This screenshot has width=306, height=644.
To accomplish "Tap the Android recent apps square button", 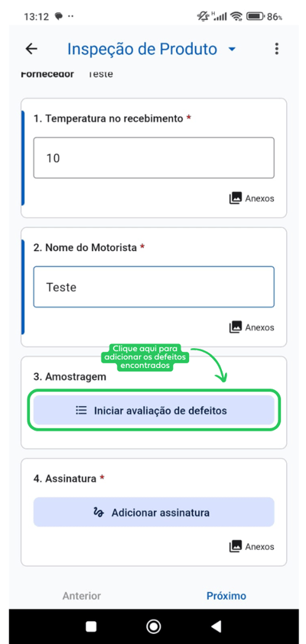I will pos(91,626).
